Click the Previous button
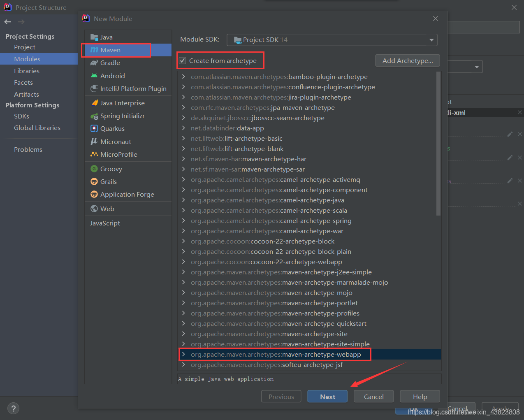 (x=281, y=397)
